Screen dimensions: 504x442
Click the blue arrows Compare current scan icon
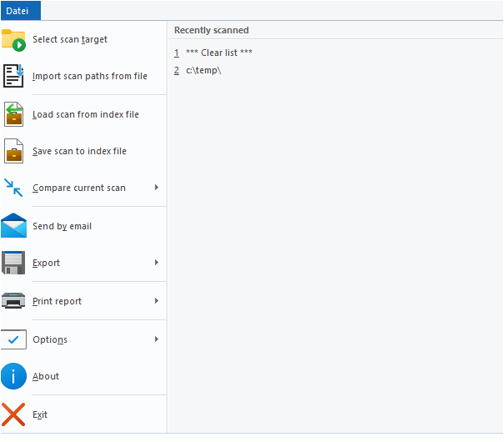click(x=14, y=188)
